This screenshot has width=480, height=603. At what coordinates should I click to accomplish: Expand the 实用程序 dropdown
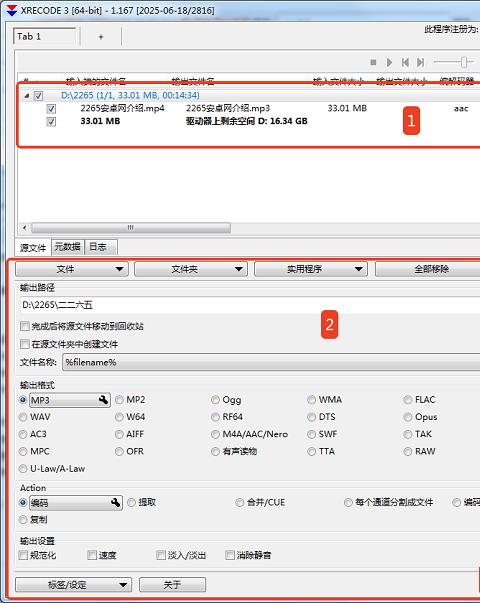coord(311,269)
